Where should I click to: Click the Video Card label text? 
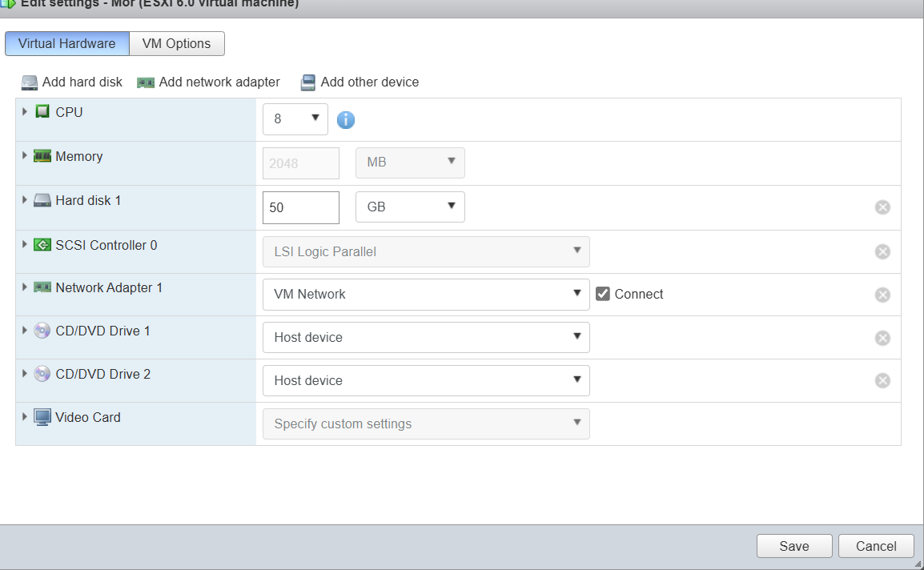pos(88,417)
